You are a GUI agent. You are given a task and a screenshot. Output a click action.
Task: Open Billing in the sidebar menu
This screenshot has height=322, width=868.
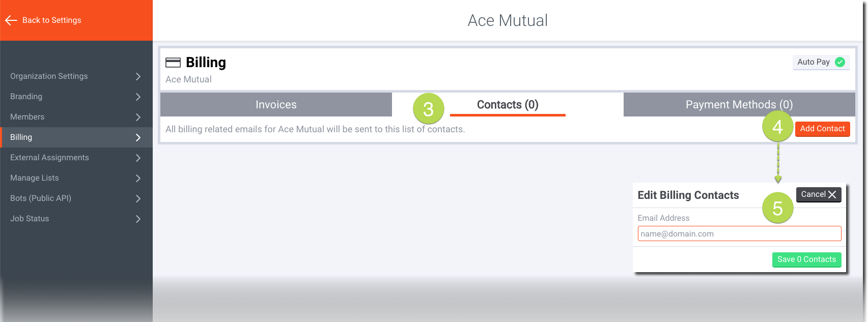(21, 137)
